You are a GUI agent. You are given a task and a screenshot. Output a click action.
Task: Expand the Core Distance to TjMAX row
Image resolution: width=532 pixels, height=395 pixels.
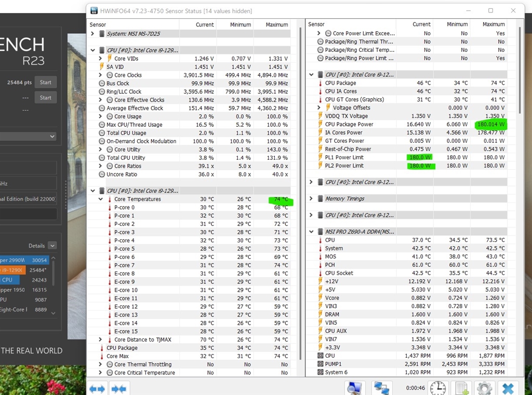coord(100,339)
